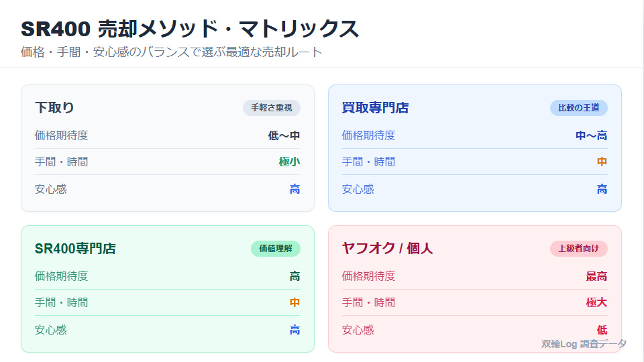This screenshot has width=644, height=362.
Task: Select the 下取り card heading
Action: pos(54,107)
